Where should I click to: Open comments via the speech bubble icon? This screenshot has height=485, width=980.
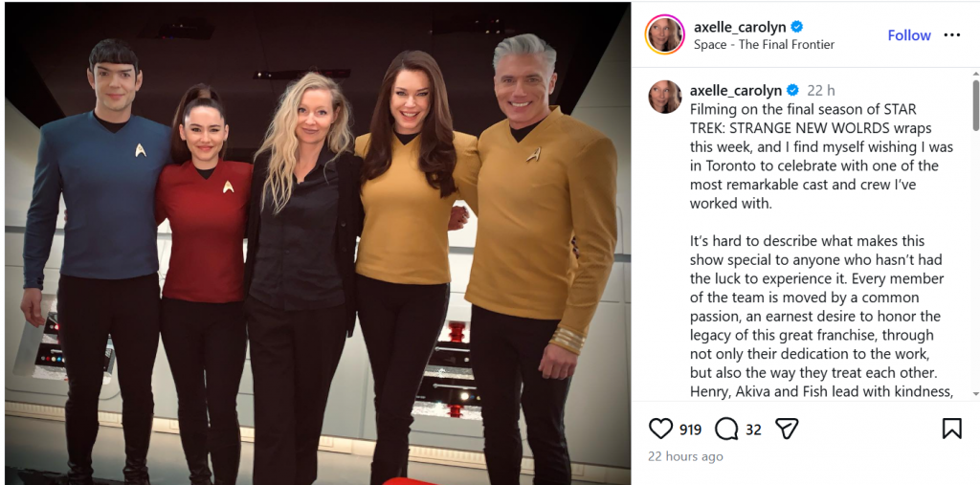(726, 429)
